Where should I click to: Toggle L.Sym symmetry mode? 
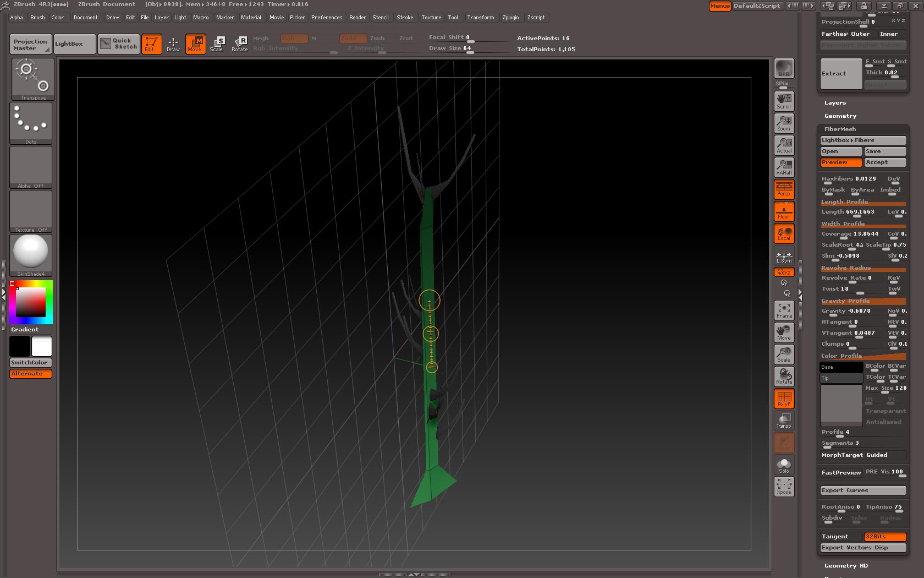783,256
